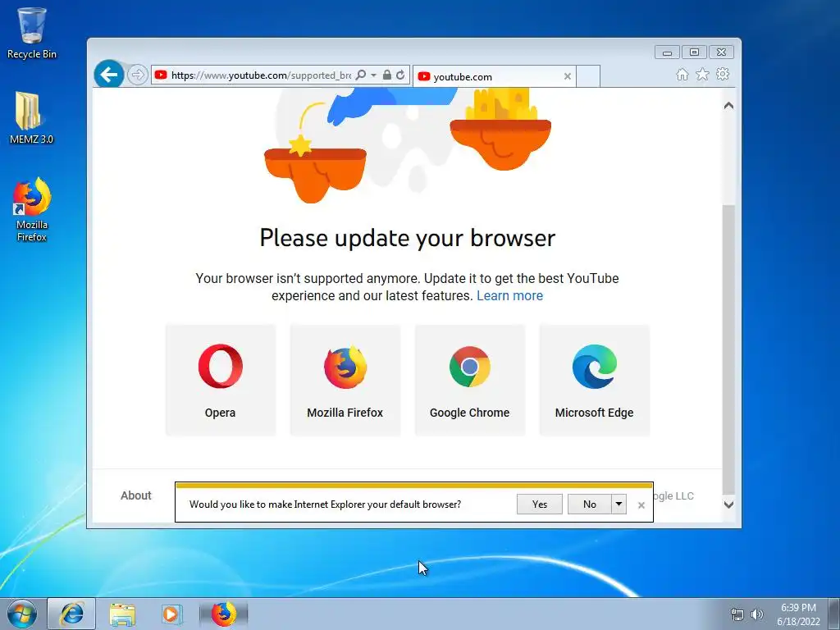The width and height of the screenshot is (840, 630).
Task: Click the network tray icon
Action: coord(737,614)
